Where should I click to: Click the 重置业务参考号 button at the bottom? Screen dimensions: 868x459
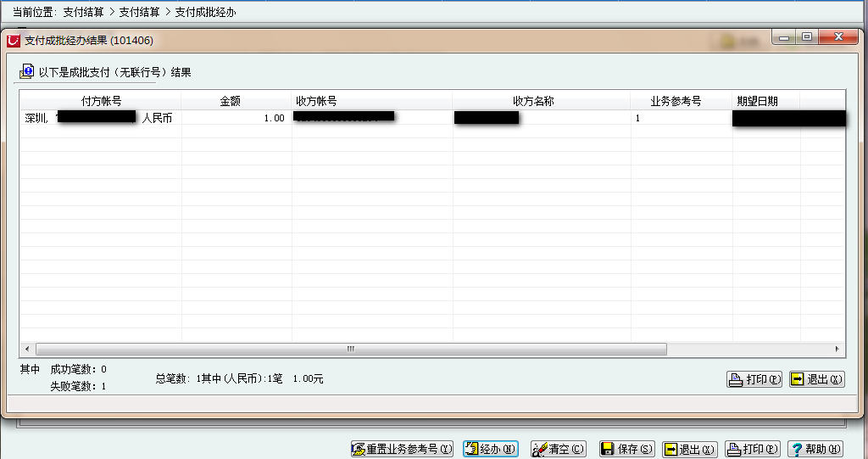[403, 449]
